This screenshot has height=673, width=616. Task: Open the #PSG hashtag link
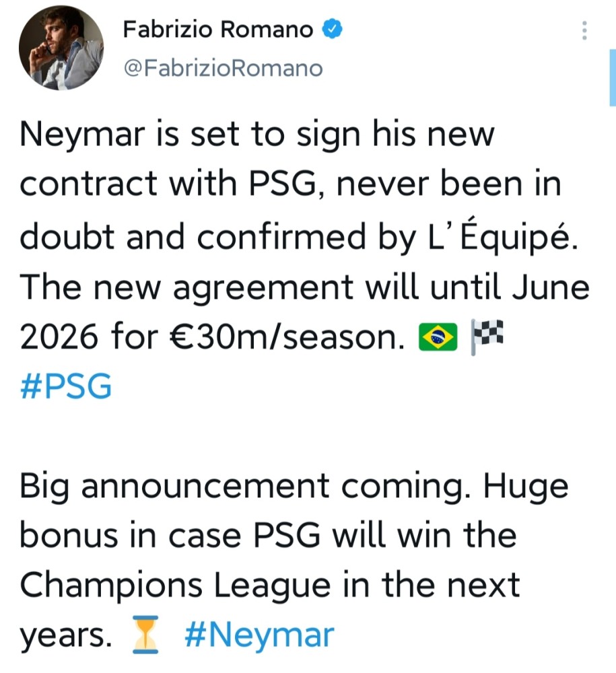66,386
